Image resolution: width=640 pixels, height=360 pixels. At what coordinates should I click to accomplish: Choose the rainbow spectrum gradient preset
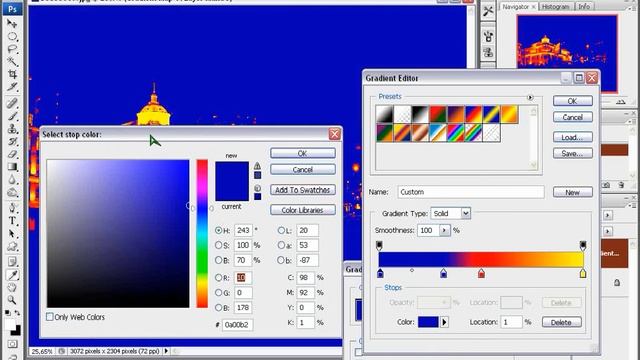click(456, 133)
